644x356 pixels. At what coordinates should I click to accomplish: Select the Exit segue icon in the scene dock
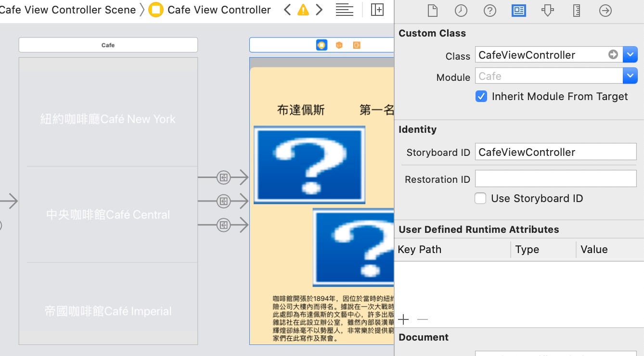click(x=357, y=44)
